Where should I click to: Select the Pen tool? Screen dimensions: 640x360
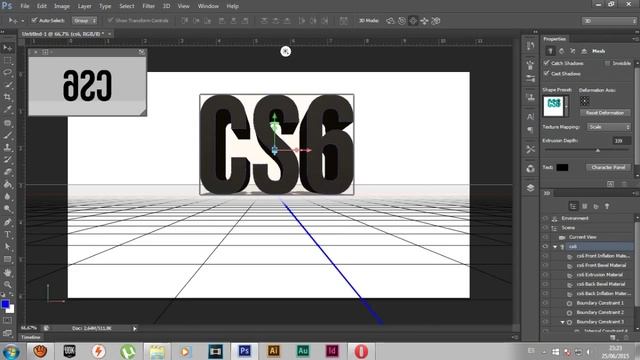(x=7, y=222)
